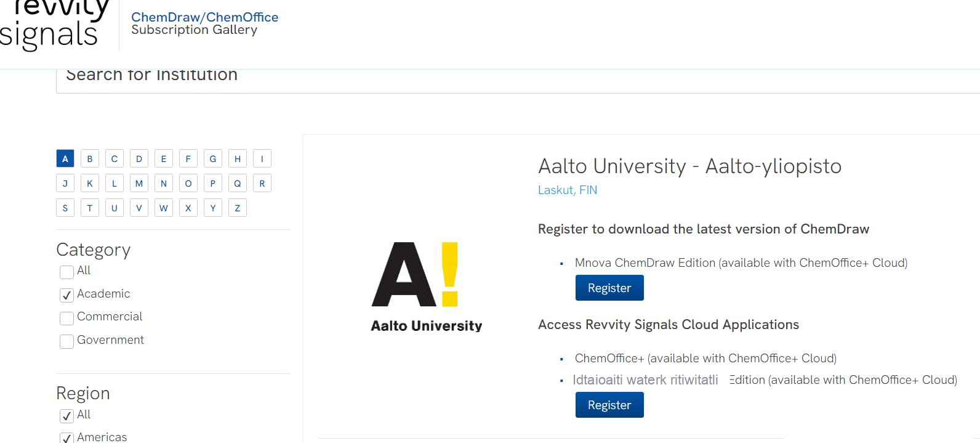This screenshot has height=443, width=980.
Task: Toggle the All region checkbox
Action: pyautogui.click(x=67, y=417)
